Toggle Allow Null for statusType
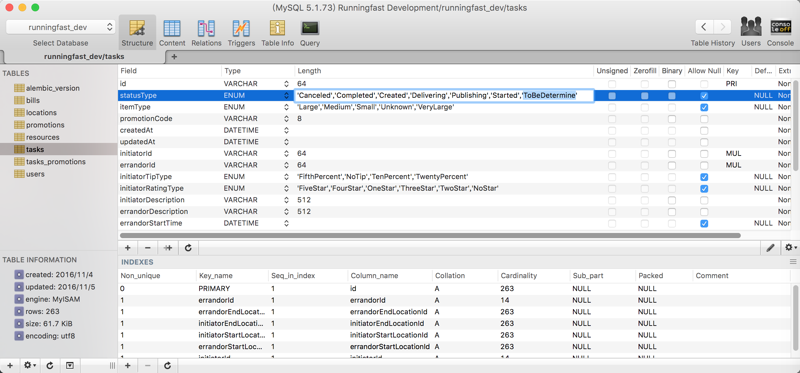Image resolution: width=800 pixels, height=373 pixels. coord(704,96)
